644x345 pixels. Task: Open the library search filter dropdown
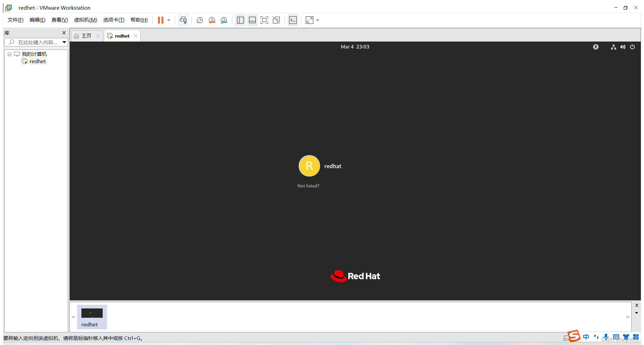click(x=64, y=42)
